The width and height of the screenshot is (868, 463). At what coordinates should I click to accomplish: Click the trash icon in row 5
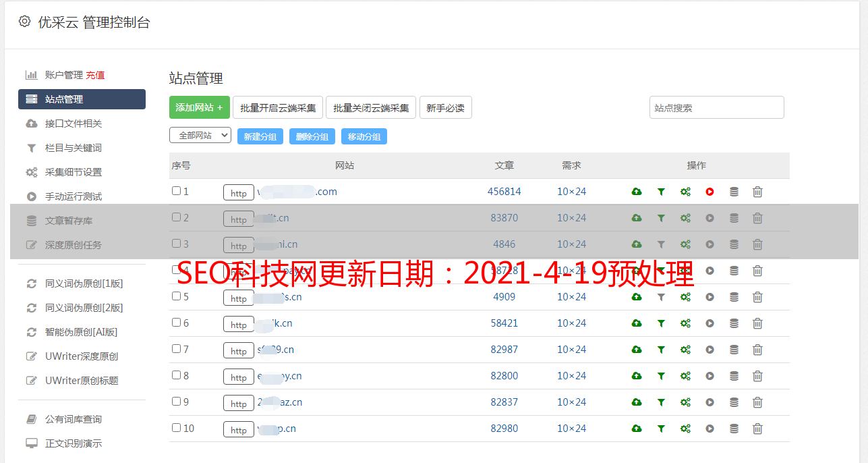pos(757,297)
